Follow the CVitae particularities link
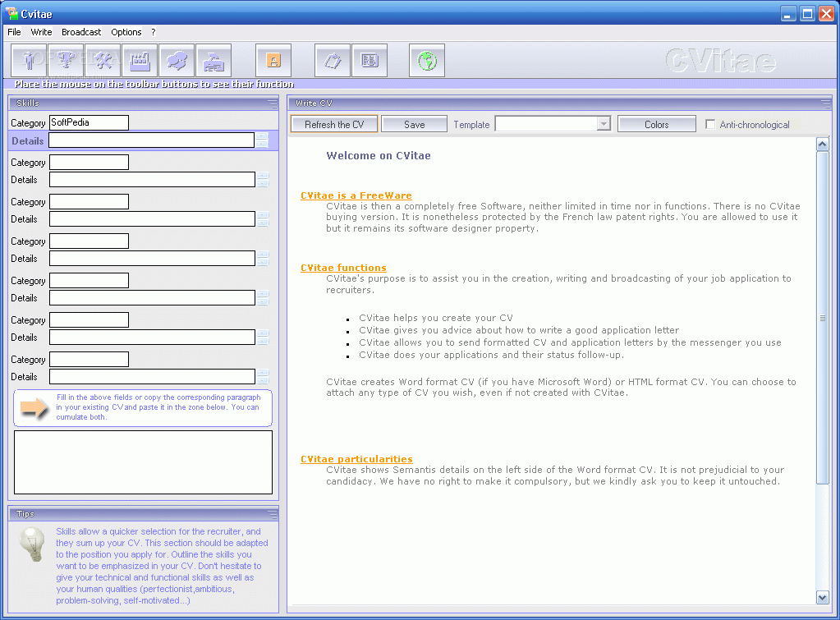Image resolution: width=840 pixels, height=620 pixels. [x=357, y=459]
